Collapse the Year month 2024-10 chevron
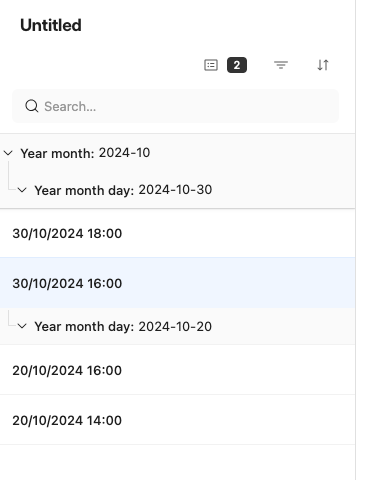The width and height of the screenshot is (365, 480). 8,153
